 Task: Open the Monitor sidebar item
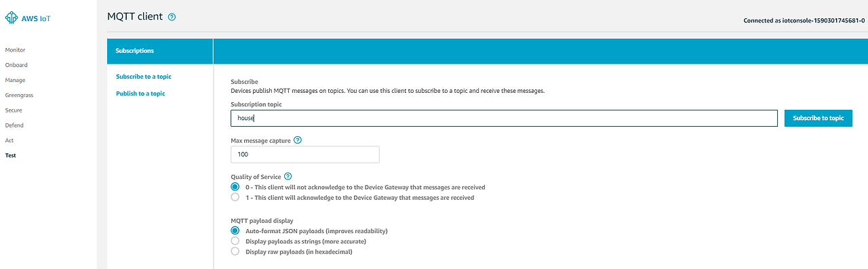click(x=15, y=50)
